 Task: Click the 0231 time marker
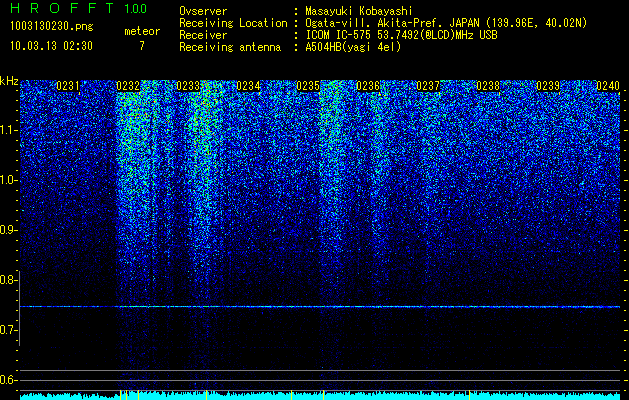coord(68,86)
